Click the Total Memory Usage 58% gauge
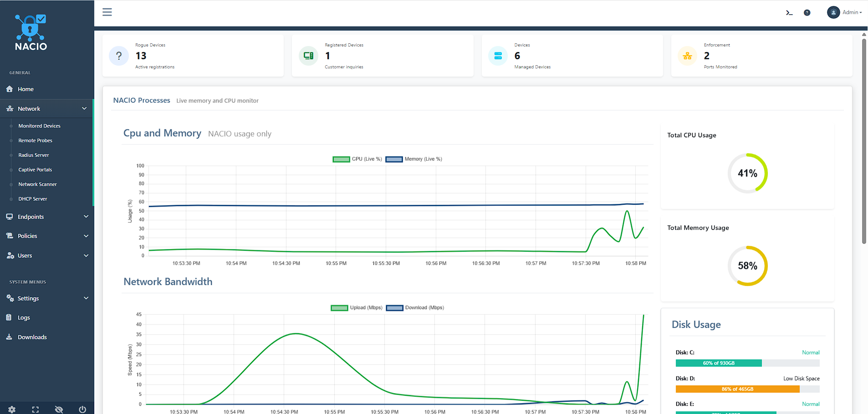The height and width of the screenshot is (414, 868). 747,266
